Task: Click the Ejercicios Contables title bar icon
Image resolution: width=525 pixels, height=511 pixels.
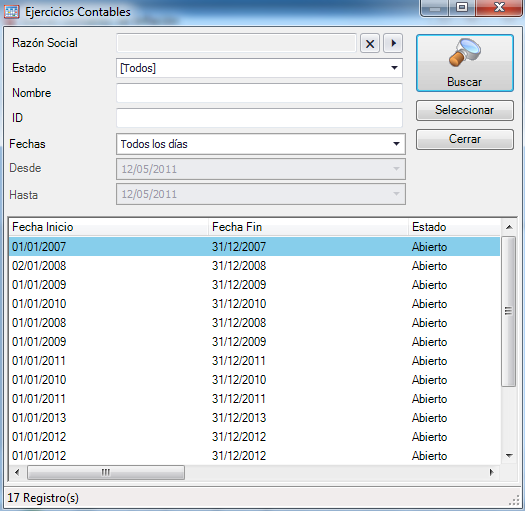Action: point(12,12)
